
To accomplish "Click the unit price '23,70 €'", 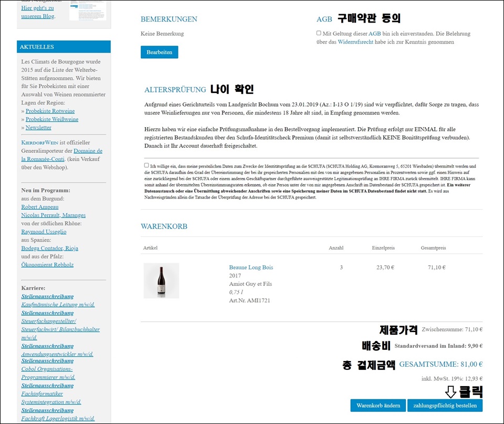I will click(385, 267).
